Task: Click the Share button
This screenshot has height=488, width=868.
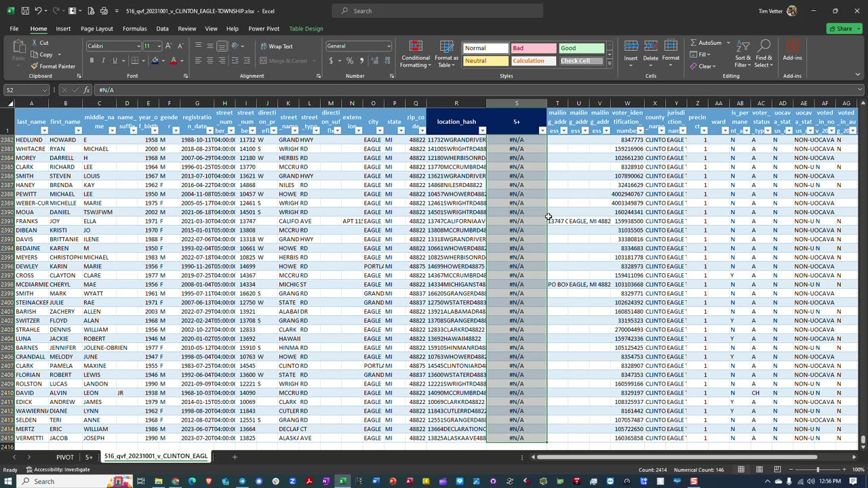Action: 844,28
